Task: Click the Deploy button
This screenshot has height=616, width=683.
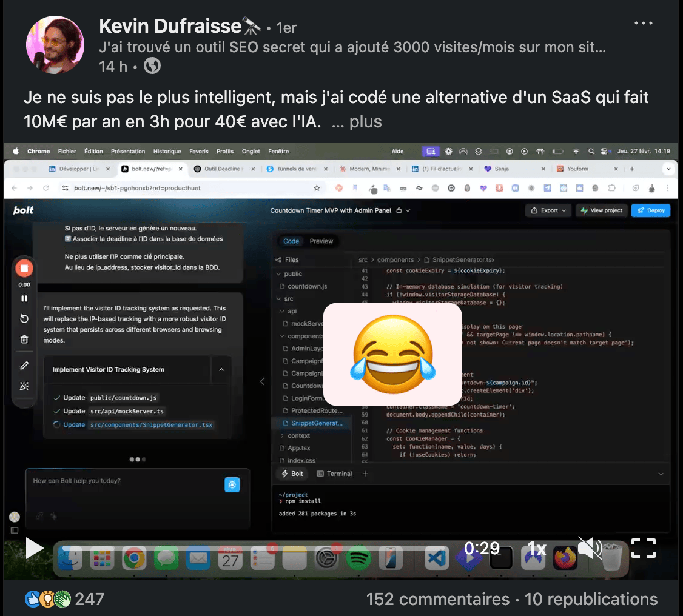Action: [x=651, y=210]
